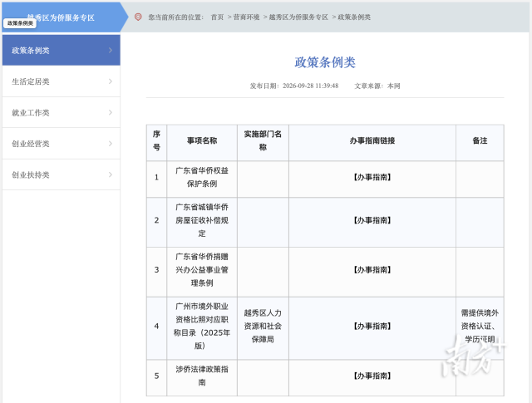532x403 pixels.
Task: Open 办事指南 link for 广州市境外职业资格比照对应职称目录
Action: [x=372, y=327]
